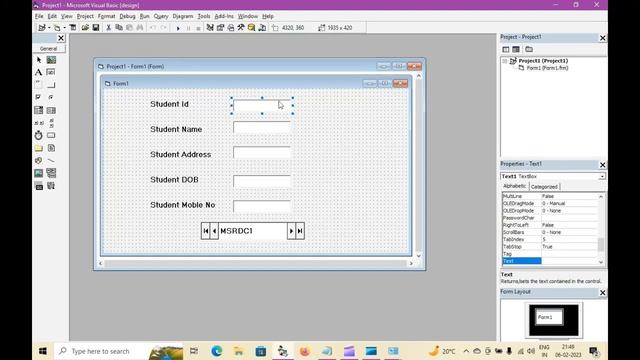Start the program with Run arrow
This screenshot has width=640, height=360.
point(178,28)
